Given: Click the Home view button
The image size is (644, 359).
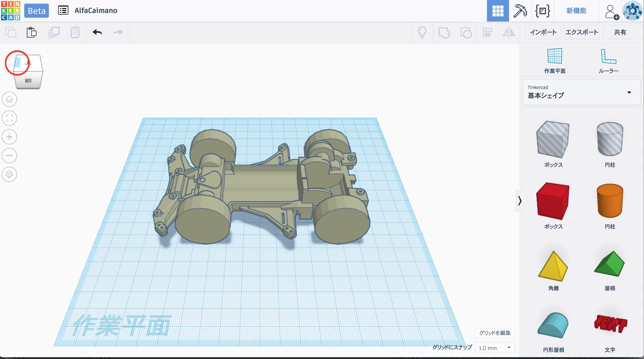Looking at the screenshot, I should point(9,99).
